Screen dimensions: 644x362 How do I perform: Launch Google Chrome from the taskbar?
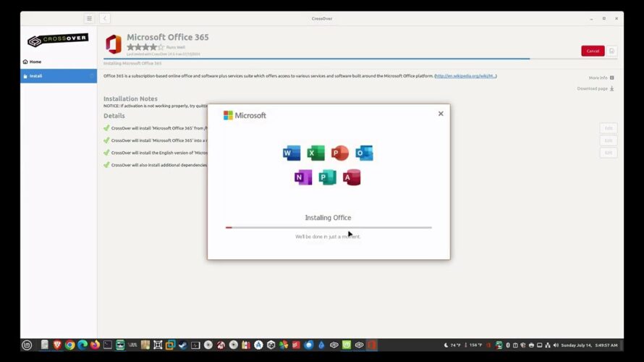(69, 345)
